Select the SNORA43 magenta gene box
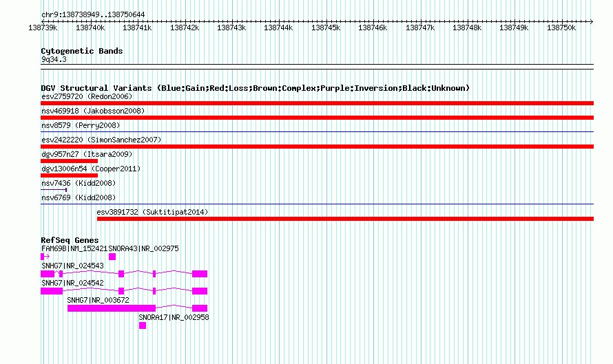Screen dimensions: 613x364 [x=112, y=257]
